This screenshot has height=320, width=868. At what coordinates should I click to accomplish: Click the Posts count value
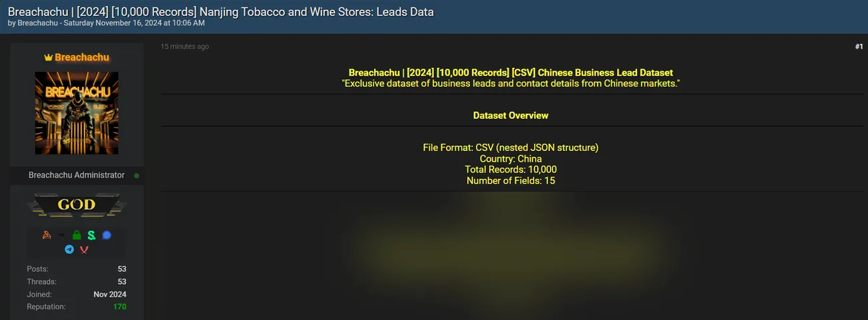[x=122, y=269]
